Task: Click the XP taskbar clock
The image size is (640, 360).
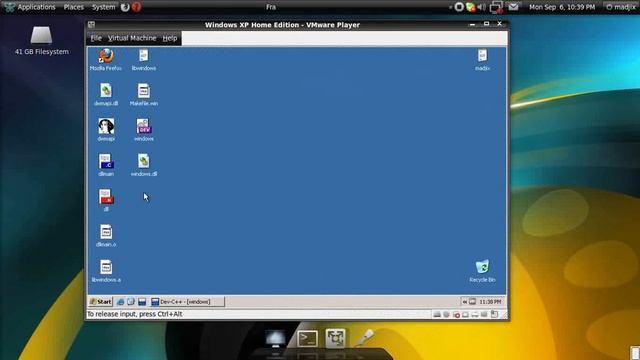Action: point(490,302)
